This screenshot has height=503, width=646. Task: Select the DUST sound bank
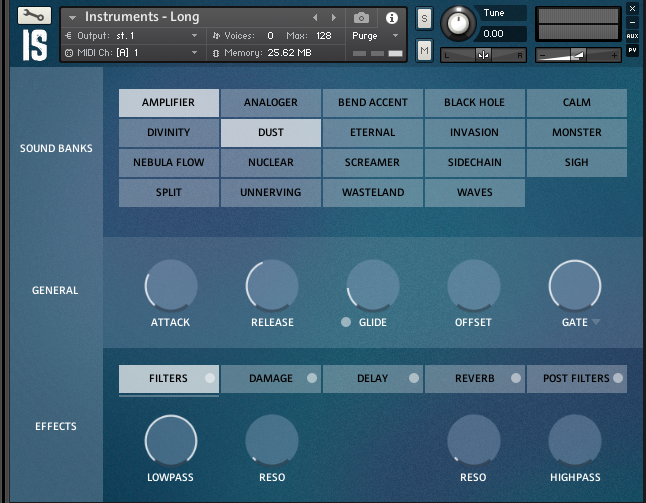[271, 133]
